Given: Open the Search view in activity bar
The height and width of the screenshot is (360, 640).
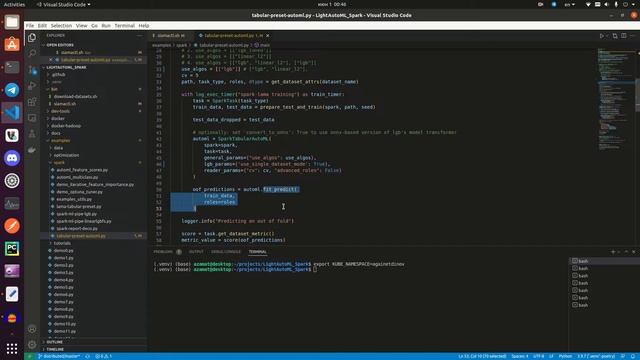Looking at the screenshot, I should tap(32, 53).
